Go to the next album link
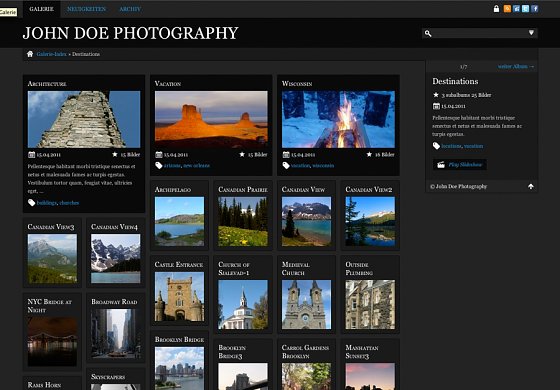The width and height of the screenshot is (560, 390). [x=516, y=66]
